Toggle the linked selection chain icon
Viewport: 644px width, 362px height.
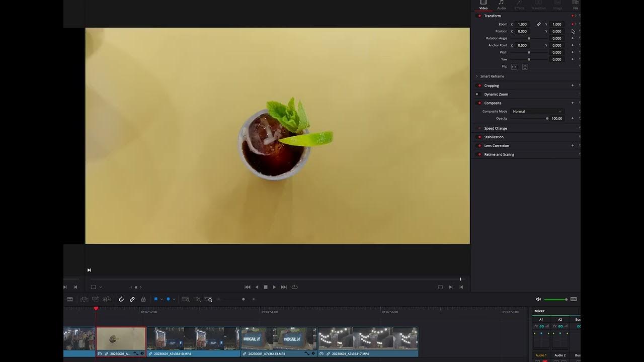click(132, 299)
